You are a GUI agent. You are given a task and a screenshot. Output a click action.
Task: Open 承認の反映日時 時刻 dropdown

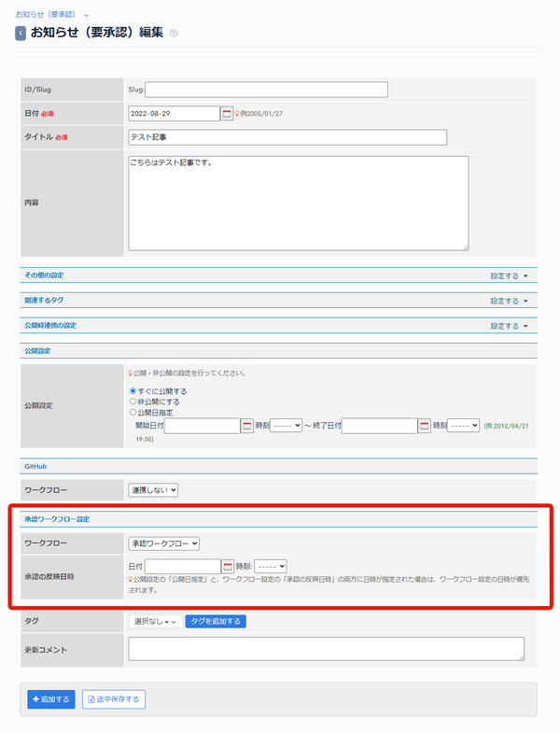(270, 567)
